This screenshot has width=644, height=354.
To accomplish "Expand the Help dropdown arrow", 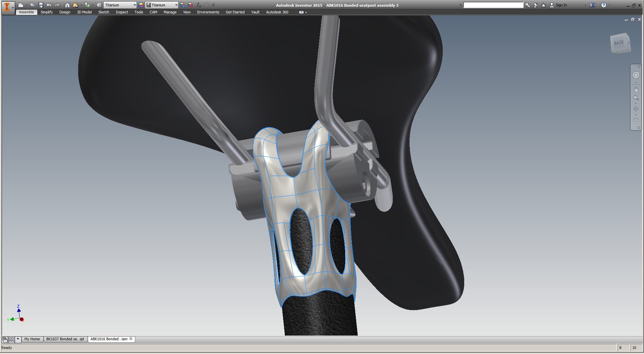I will [610, 5].
